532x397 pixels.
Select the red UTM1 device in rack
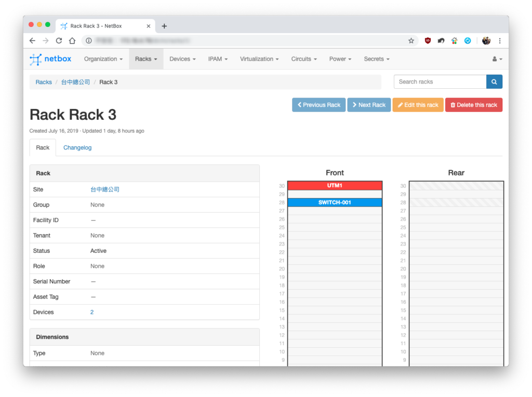[x=335, y=185]
